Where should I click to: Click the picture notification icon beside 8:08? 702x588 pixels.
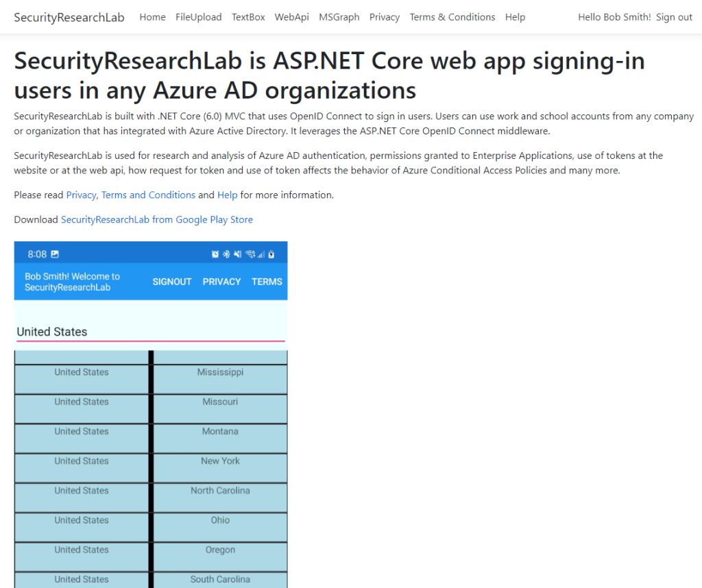(55, 254)
